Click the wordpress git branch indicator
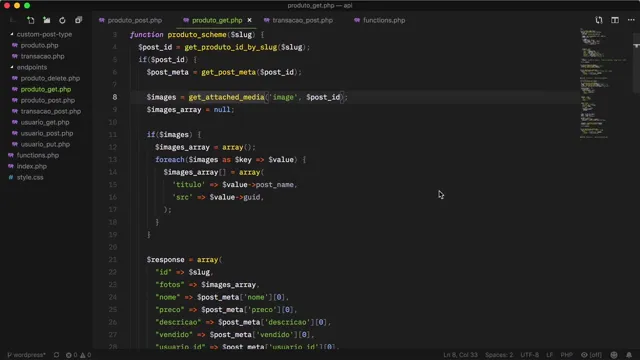This screenshot has width=640, height=360. point(26,355)
